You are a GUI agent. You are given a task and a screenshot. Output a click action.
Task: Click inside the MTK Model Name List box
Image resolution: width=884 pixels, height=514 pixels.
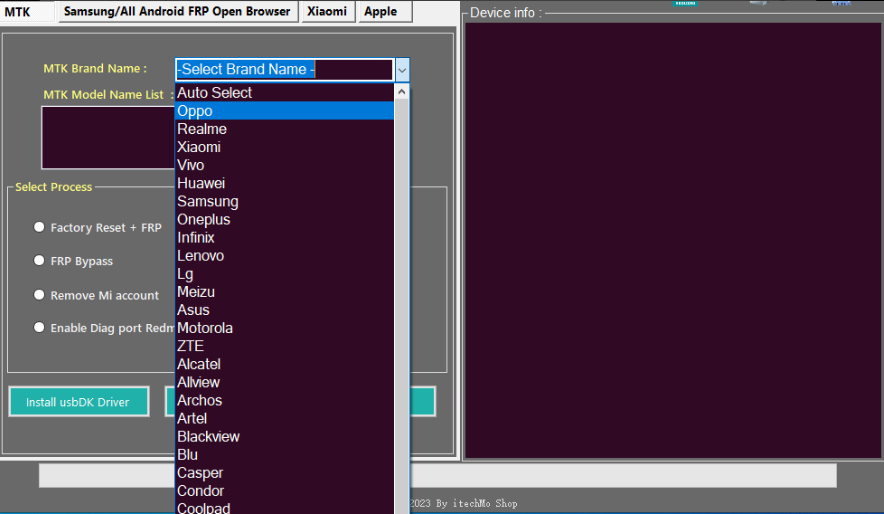(x=108, y=138)
